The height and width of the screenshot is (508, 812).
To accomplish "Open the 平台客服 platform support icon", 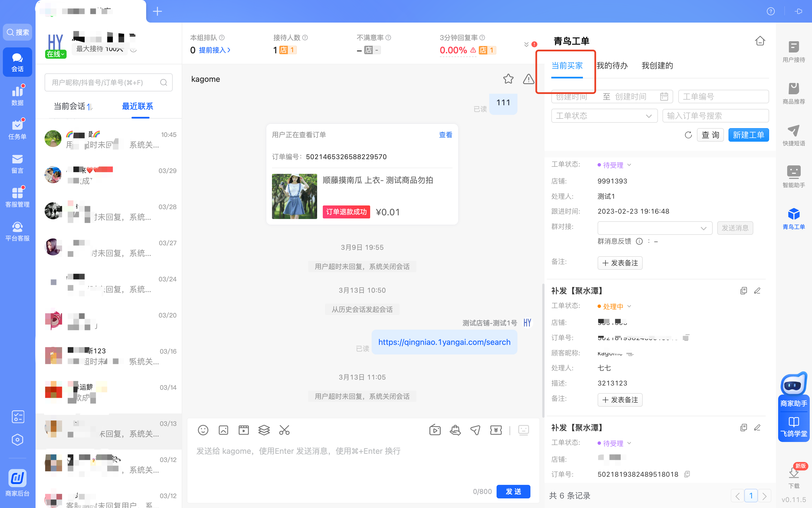I will click(17, 231).
